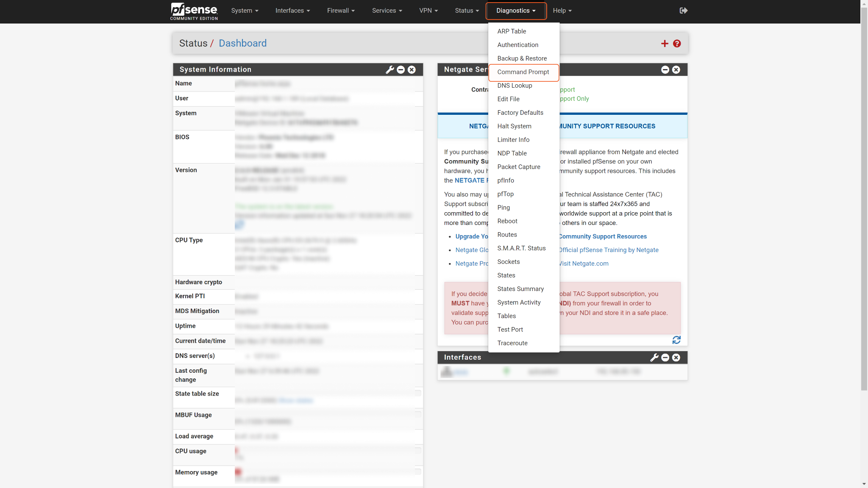Minimize the Interfaces widget
The height and width of the screenshot is (488, 868).
(665, 358)
